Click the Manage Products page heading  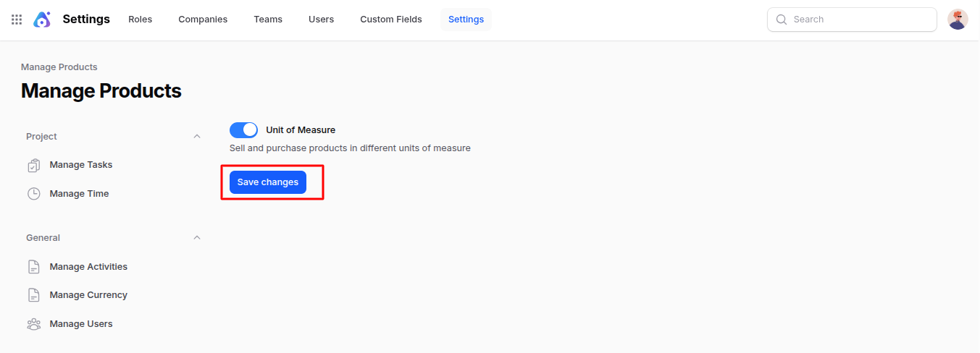pyautogui.click(x=101, y=91)
